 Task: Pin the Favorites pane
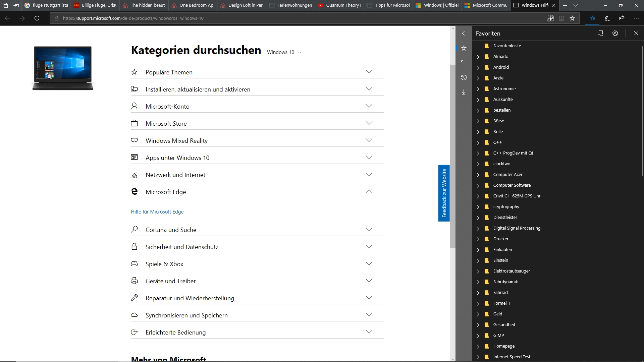click(x=600, y=33)
